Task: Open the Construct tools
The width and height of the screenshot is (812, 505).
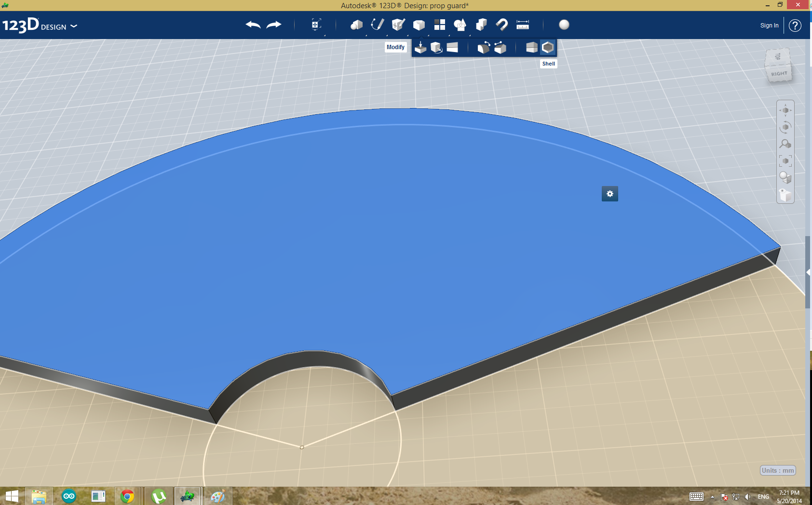Action: [398, 25]
